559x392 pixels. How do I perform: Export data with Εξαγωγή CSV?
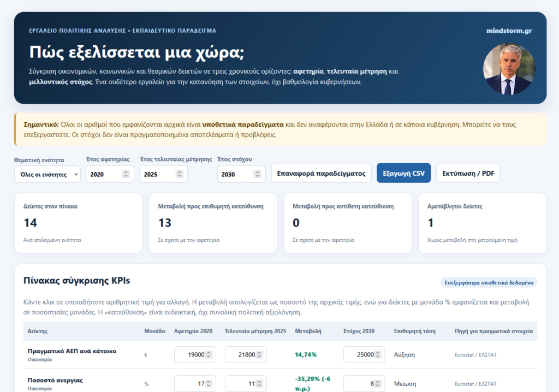click(x=403, y=174)
